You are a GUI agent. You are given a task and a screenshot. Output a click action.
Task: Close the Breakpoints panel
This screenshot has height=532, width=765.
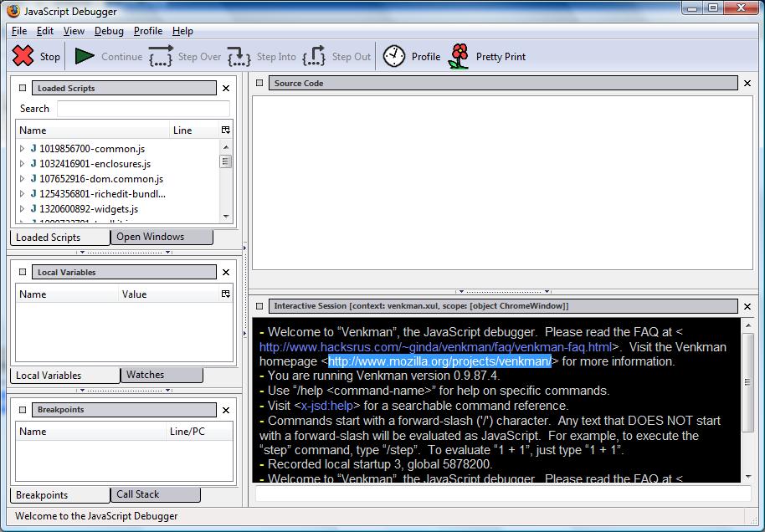tap(226, 410)
